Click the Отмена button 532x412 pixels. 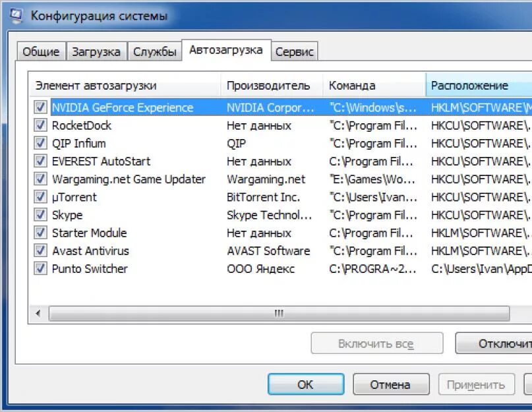click(x=390, y=384)
